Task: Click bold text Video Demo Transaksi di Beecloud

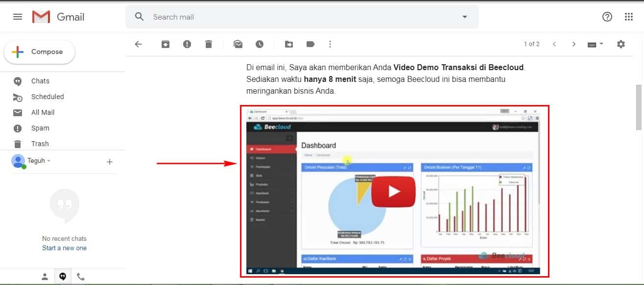Action: tap(458, 67)
